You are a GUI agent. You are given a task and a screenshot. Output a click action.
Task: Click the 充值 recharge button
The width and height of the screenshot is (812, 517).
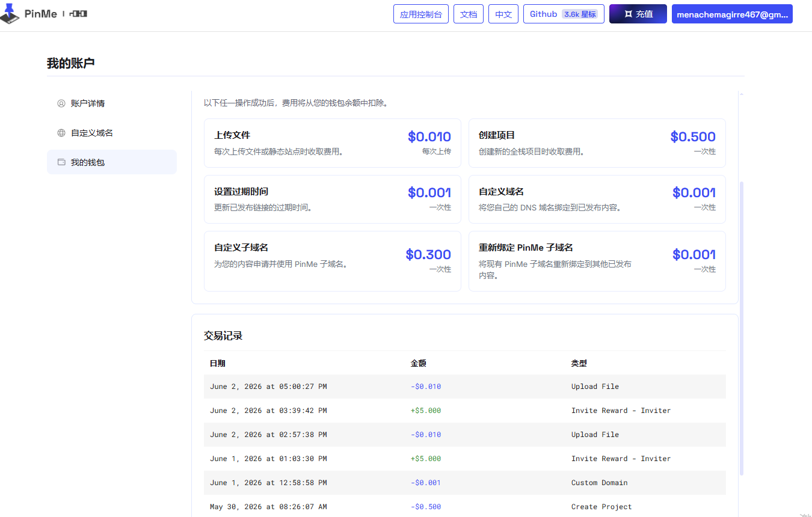pos(638,14)
